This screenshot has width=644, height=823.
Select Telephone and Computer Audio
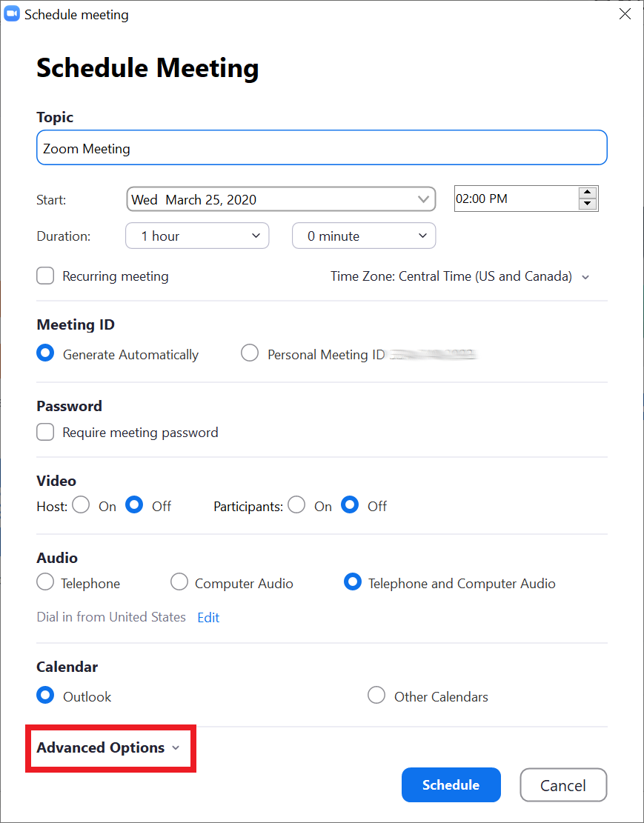click(x=353, y=582)
